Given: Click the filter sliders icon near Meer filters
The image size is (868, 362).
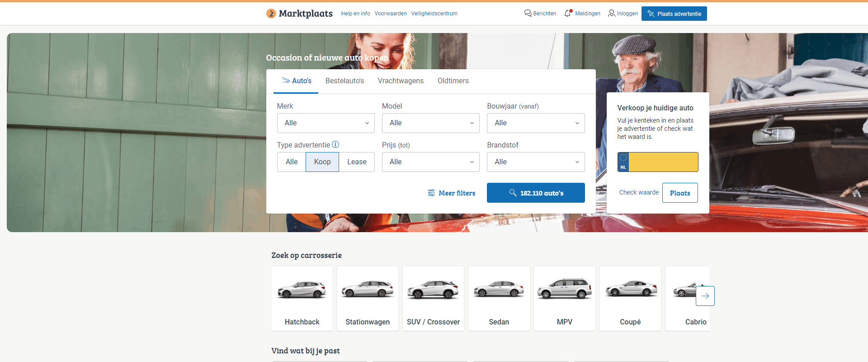Looking at the screenshot, I should (x=432, y=193).
